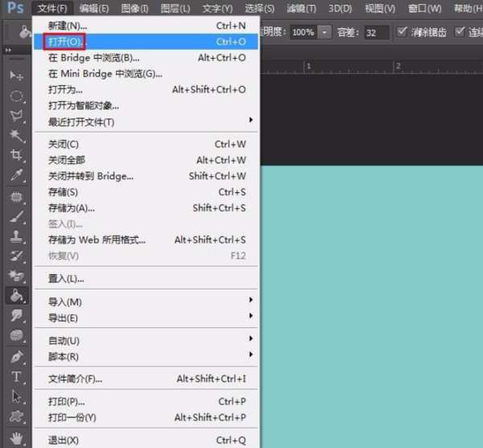Open the 文件(F) menu
483x448 pixels.
[52, 8]
